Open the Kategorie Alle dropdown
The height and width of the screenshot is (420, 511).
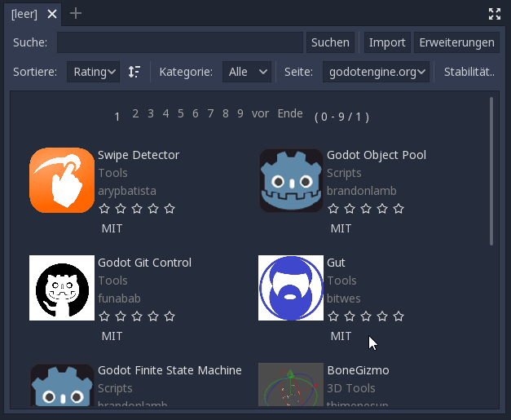tap(247, 72)
